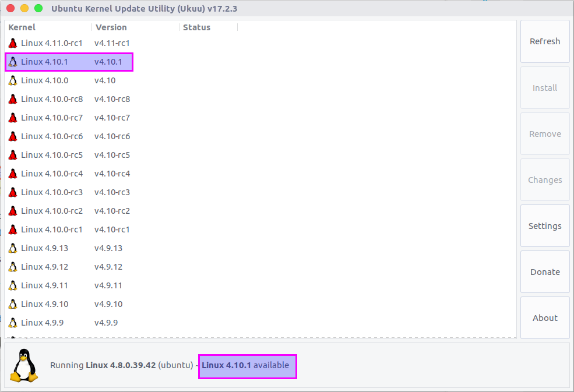Click the red icon beside Linux 4.10.0-rc2
This screenshot has height=392, width=574.
13,211
